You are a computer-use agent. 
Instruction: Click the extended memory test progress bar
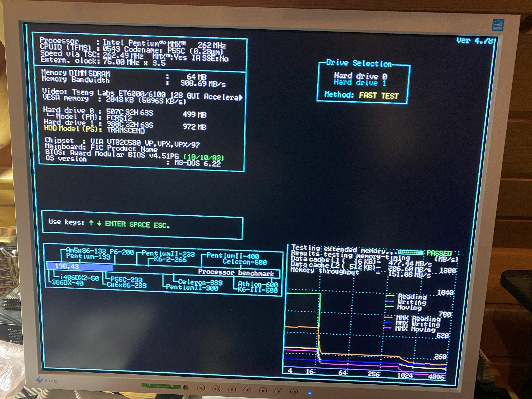pos(411,252)
